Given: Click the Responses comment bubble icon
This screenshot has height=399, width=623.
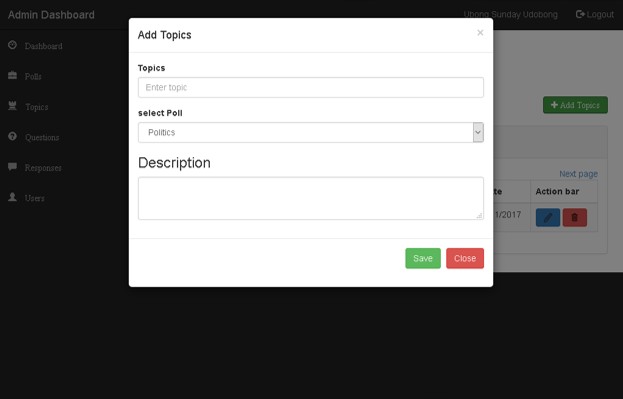Looking at the screenshot, I should point(12,167).
